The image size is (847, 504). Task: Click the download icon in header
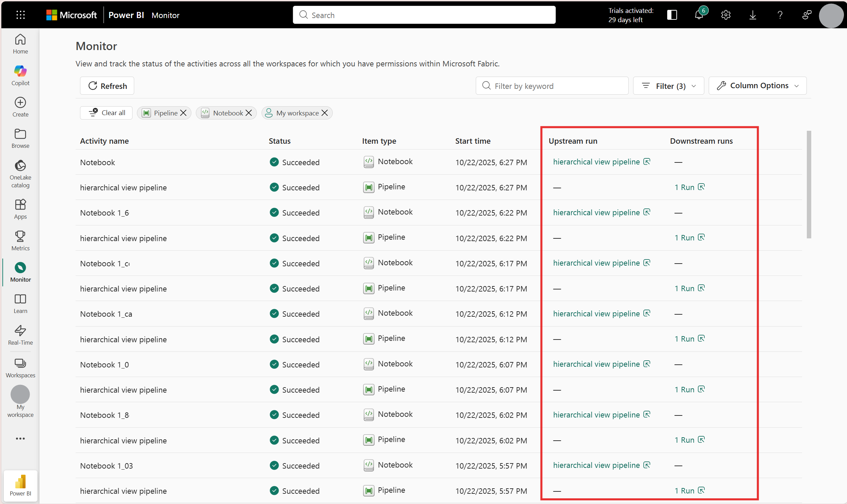pos(753,15)
